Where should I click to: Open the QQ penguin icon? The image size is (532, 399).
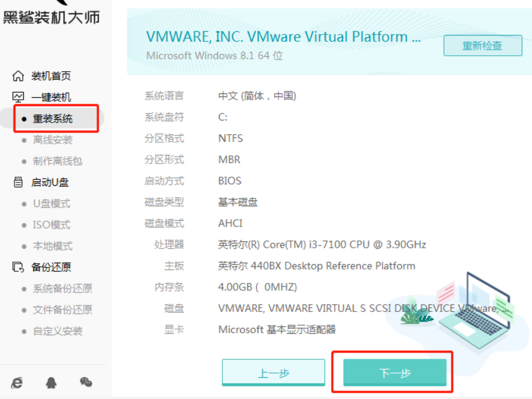51,382
